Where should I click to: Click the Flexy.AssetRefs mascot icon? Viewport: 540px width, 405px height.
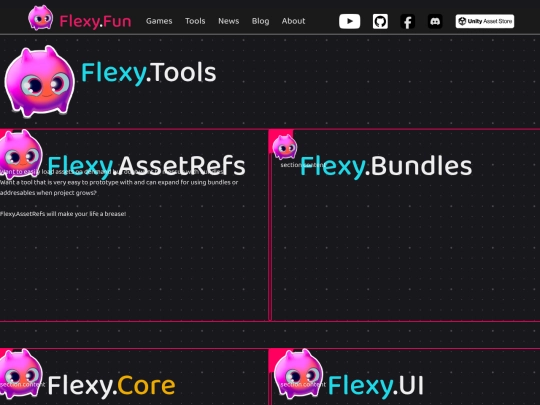point(21,154)
